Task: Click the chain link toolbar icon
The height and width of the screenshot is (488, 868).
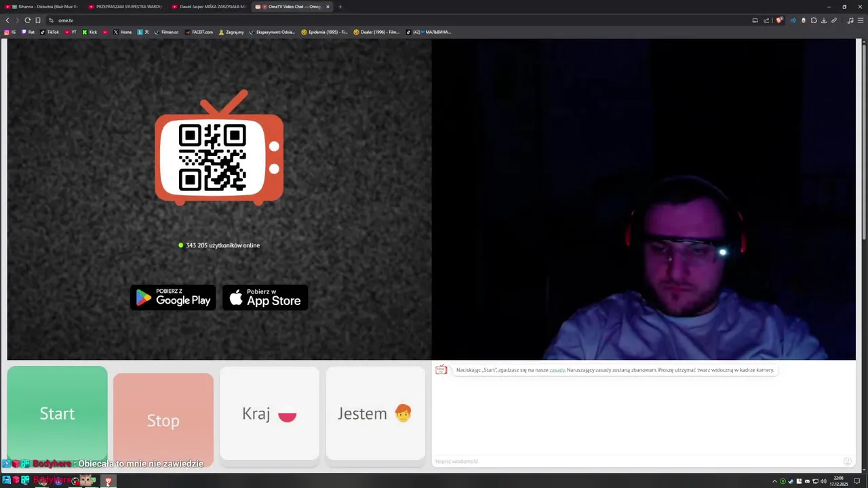Action: pyautogui.click(x=834, y=20)
